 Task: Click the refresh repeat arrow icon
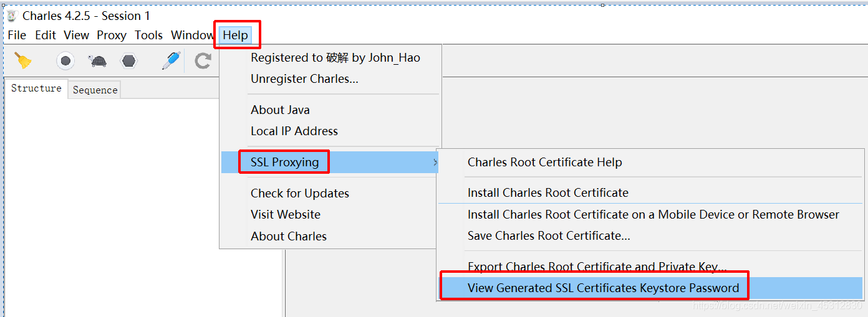point(203,61)
